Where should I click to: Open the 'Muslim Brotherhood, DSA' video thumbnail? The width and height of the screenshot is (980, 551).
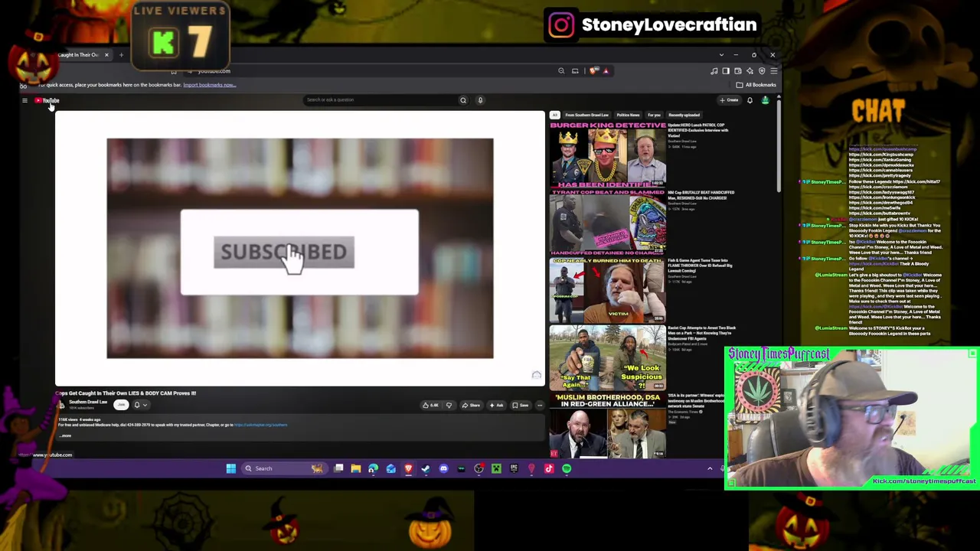608,425
